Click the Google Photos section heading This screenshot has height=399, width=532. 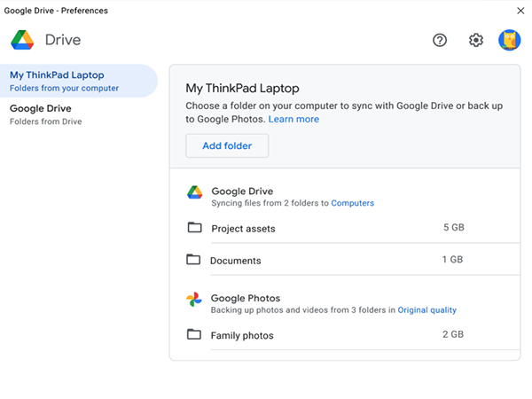[246, 298]
